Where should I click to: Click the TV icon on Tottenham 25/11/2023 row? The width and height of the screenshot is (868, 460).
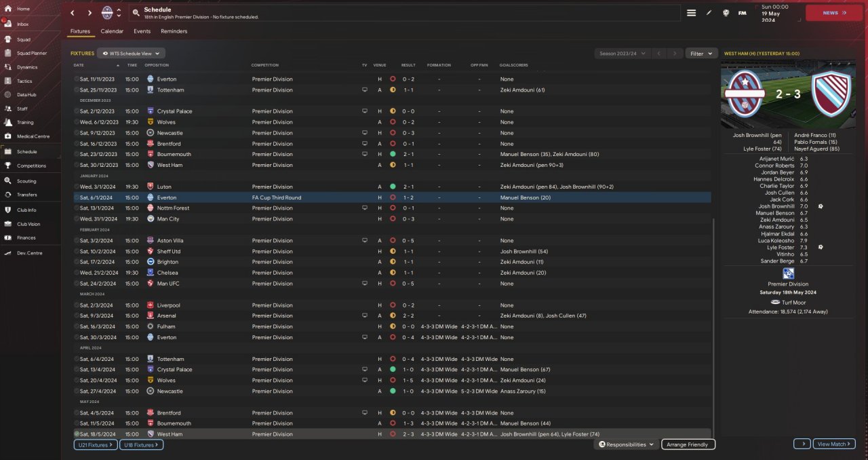pyautogui.click(x=364, y=90)
